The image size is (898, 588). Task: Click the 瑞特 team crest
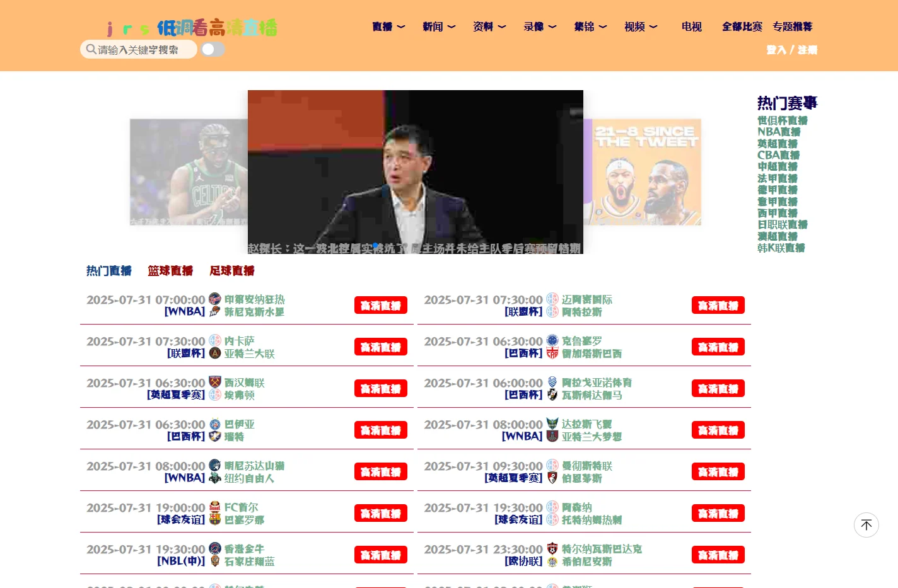pyautogui.click(x=215, y=436)
